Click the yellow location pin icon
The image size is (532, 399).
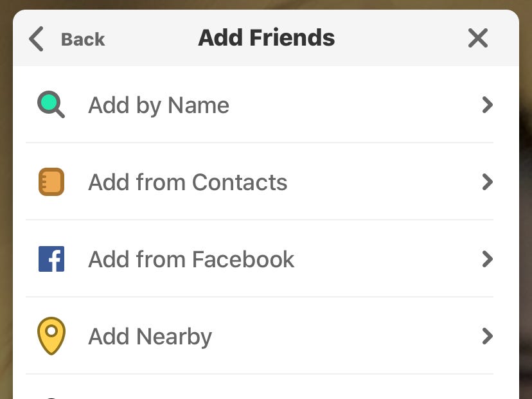[51, 336]
